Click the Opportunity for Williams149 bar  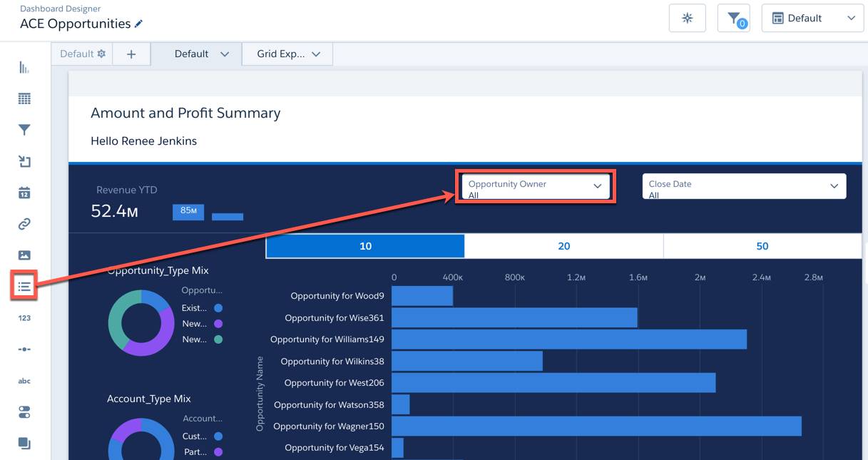569,339
